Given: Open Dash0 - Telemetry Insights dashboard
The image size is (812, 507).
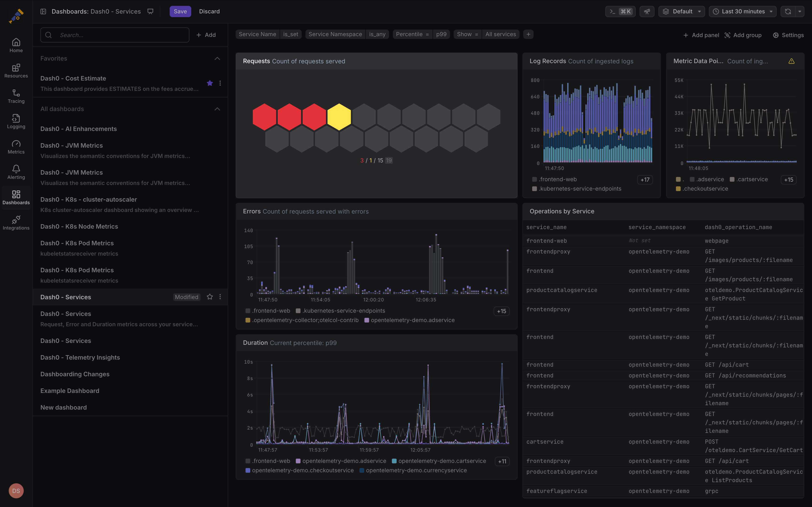Looking at the screenshot, I should pos(80,357).
